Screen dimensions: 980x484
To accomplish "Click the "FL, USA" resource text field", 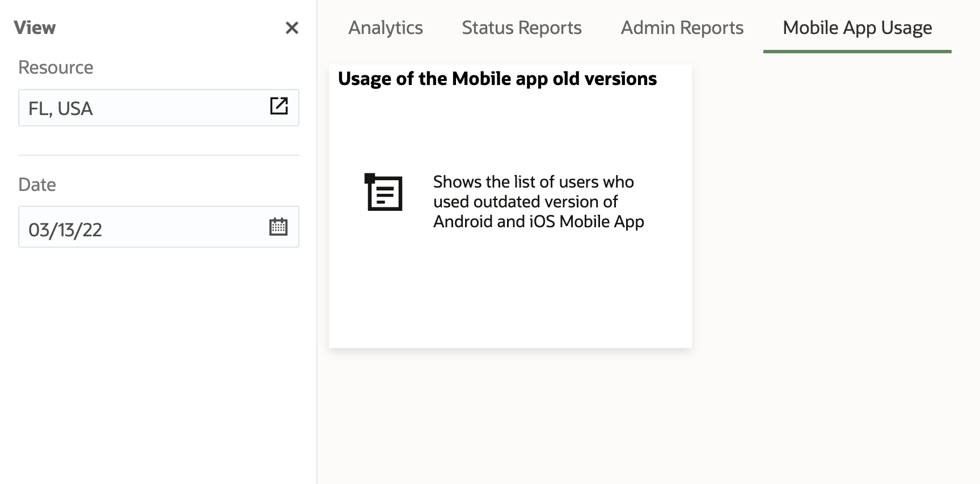I will coord(142,108).
